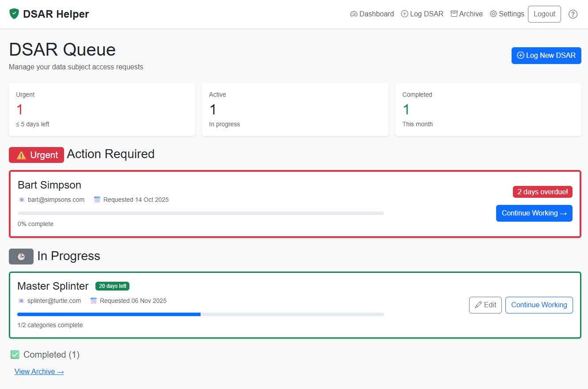The image size is (588, 389).
Task: Continue working on Bart Simpson's request
Action: tap(534, 213)
